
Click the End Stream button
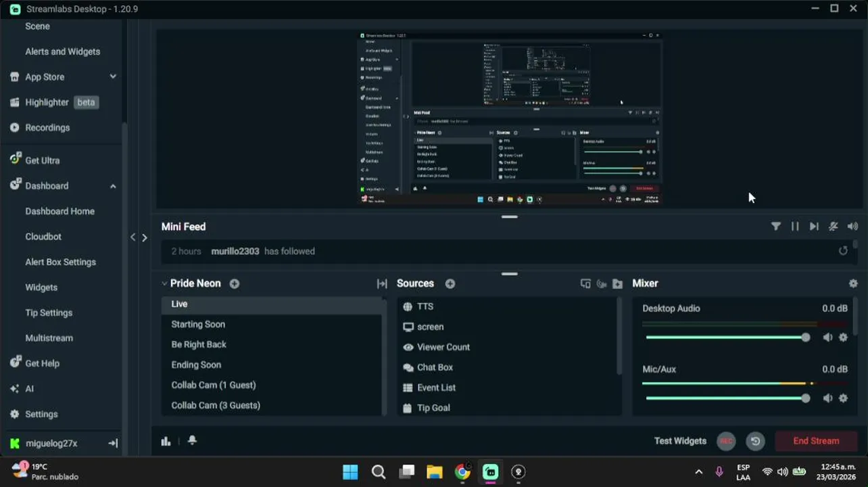click(816, 441)
